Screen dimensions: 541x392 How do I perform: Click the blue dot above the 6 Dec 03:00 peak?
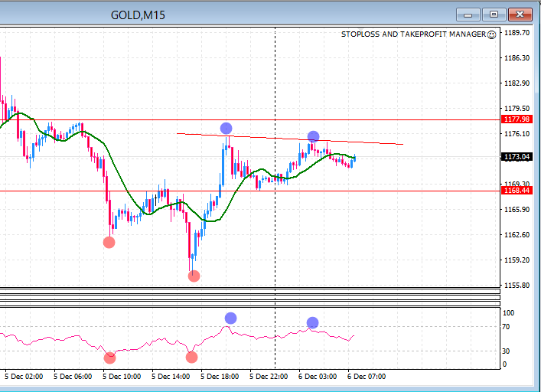[x=313, y=137]
